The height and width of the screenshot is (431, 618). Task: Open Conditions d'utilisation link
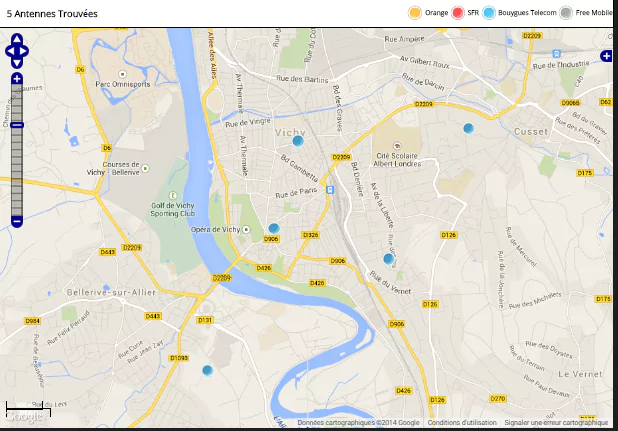pyautogui.click(x=462, y=422)
